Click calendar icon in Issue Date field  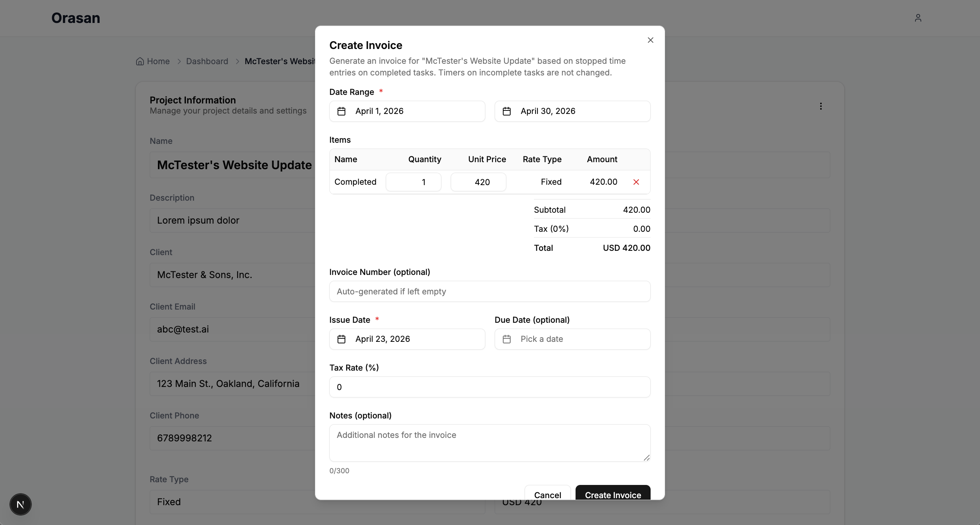click(x=341, y=339)
